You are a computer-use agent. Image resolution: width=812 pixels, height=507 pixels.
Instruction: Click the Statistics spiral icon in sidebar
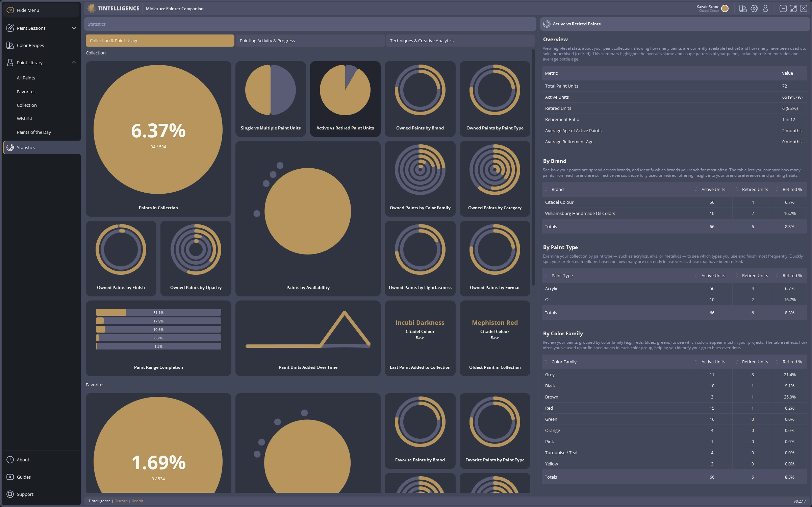10,147
